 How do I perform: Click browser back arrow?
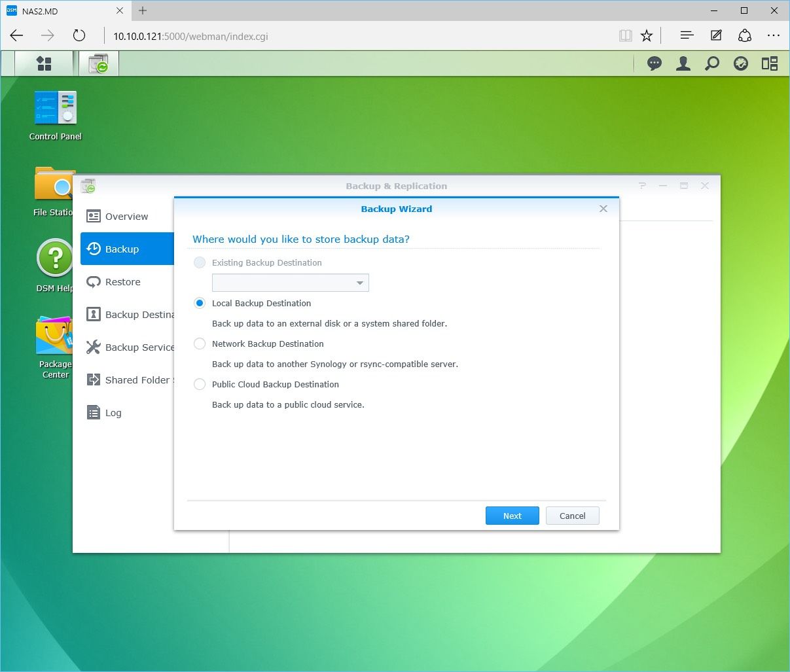pyautogui.click(x=17, y=36)
